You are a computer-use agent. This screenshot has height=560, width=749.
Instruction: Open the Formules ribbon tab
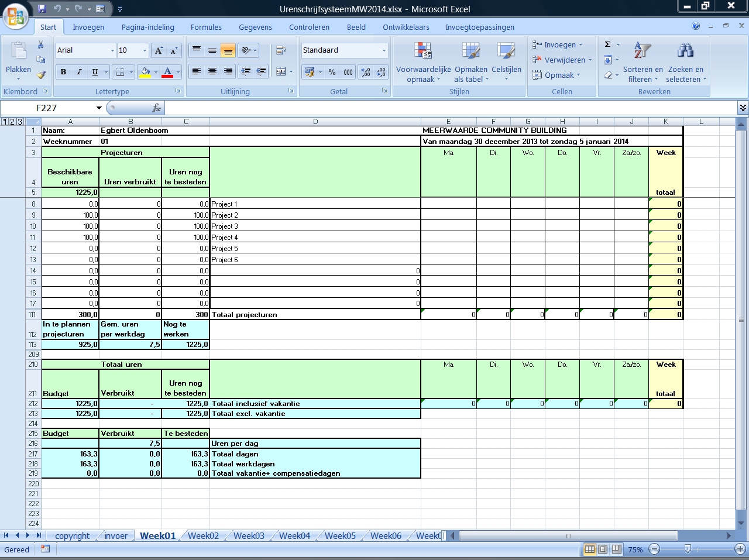click(x=206, y=27)
